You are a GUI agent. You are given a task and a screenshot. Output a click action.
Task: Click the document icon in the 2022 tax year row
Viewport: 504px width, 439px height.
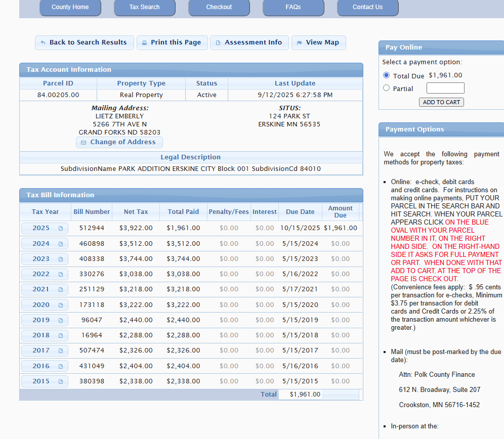(x=61, y=275)
